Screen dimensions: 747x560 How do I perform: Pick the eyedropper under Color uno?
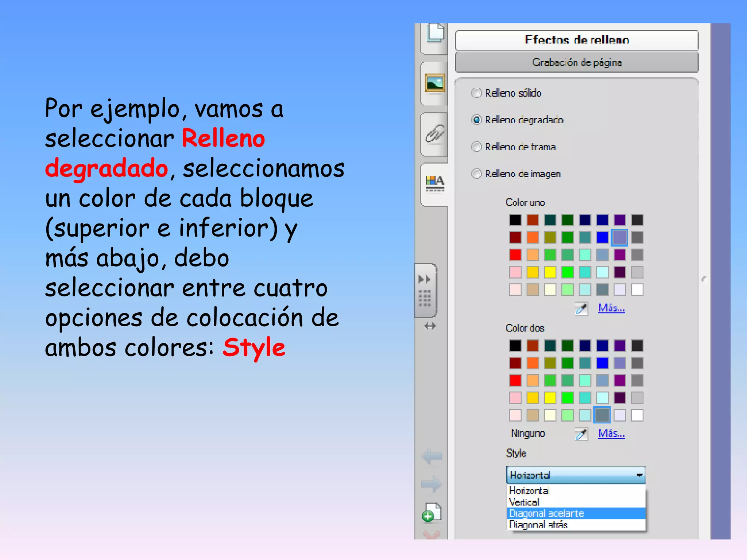(581, 309)
